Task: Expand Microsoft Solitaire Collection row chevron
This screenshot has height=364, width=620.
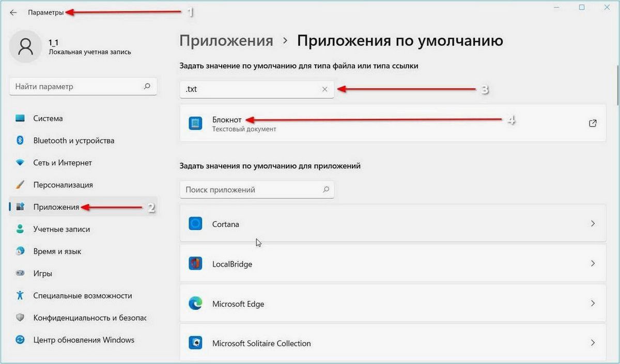Action: pos(593,343)
